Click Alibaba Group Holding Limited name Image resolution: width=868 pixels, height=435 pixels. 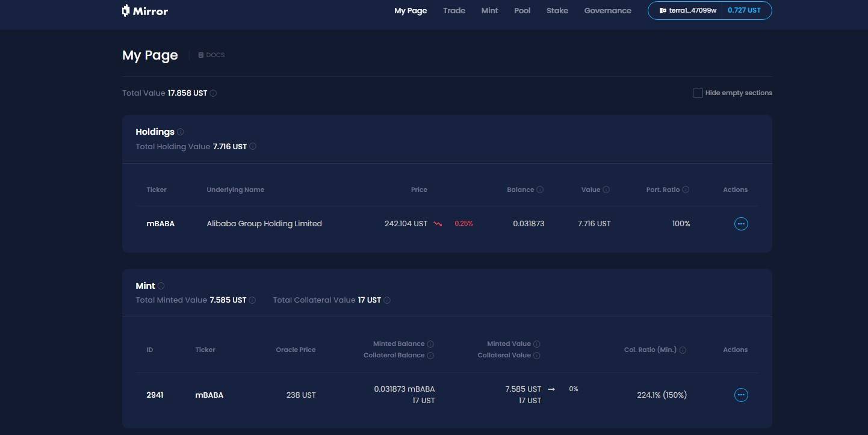point(264,224)
